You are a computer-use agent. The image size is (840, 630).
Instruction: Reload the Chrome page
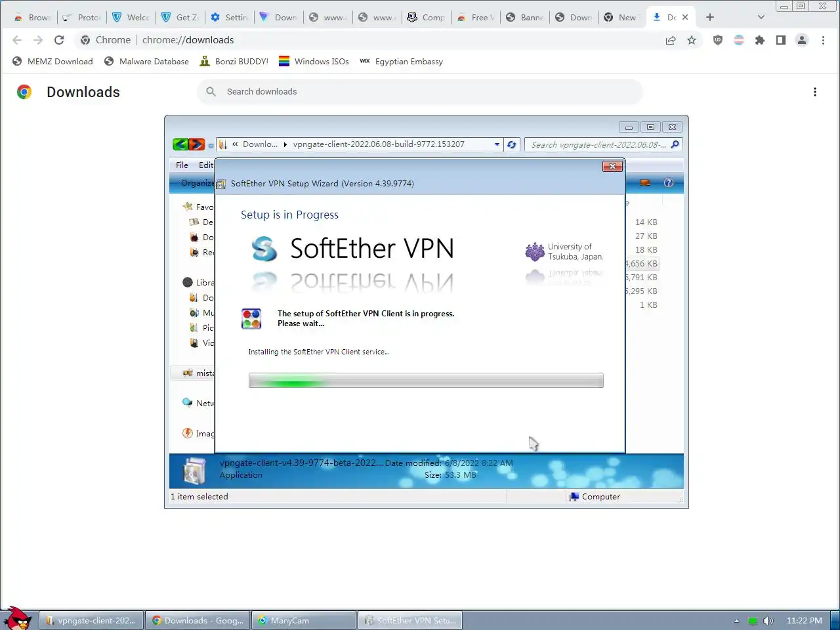coord(59,40)
